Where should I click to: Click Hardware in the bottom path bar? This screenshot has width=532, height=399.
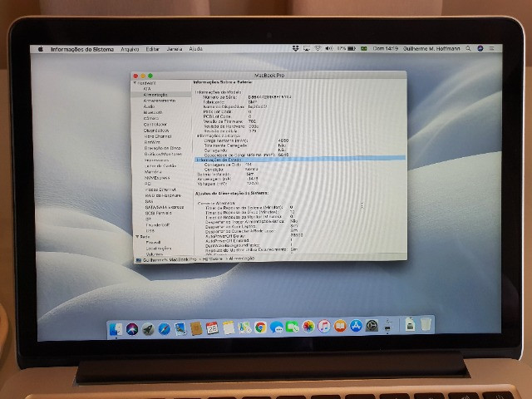[x=213, y=259]
